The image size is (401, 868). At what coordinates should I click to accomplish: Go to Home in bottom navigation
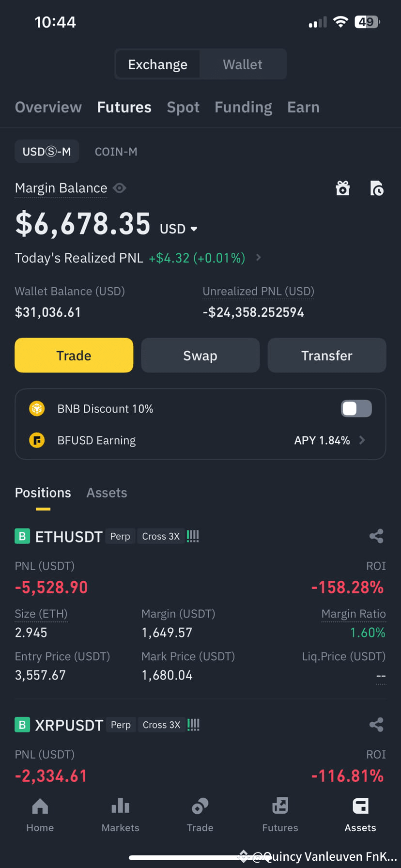coord(40,815)
